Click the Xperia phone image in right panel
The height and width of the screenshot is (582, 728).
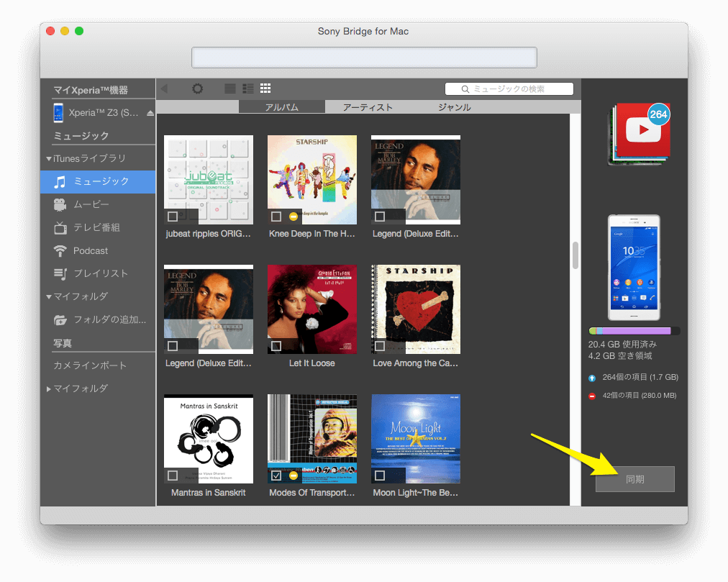coord(634,268)
